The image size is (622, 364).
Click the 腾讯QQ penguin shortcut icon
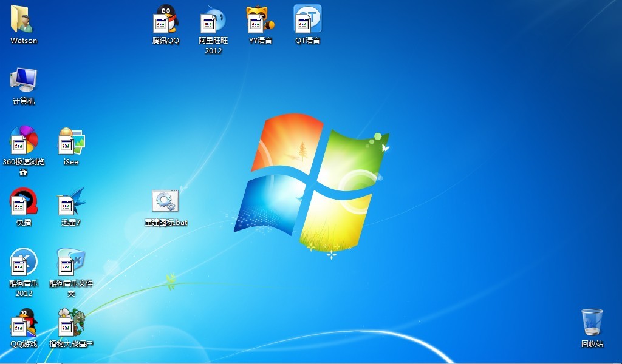pyautogui.click(x=166, y=19)
